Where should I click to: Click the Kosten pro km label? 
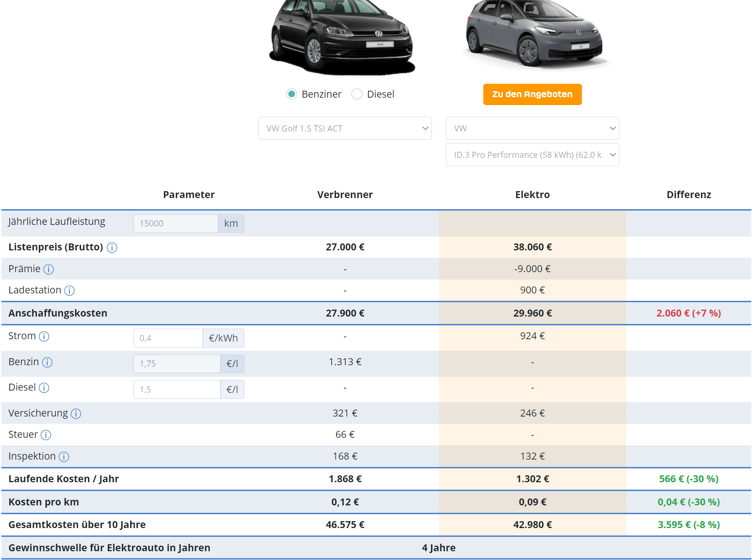click(x=44, y=502)
